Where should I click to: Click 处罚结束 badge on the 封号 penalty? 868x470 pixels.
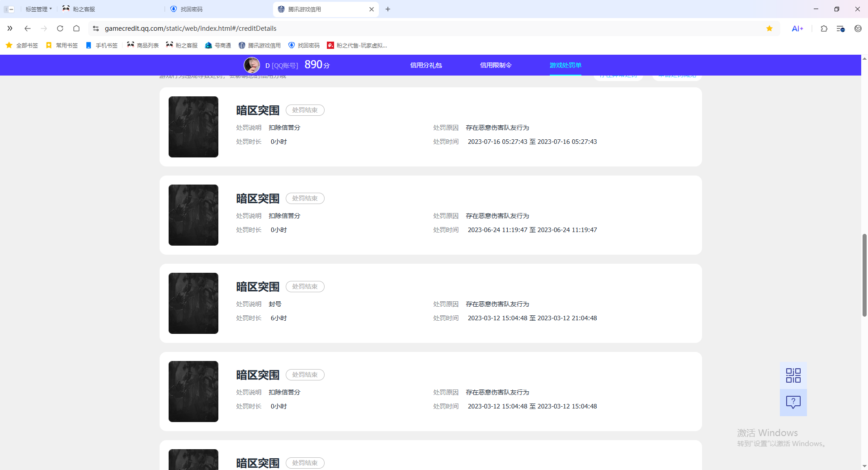(x=305, y=286)
